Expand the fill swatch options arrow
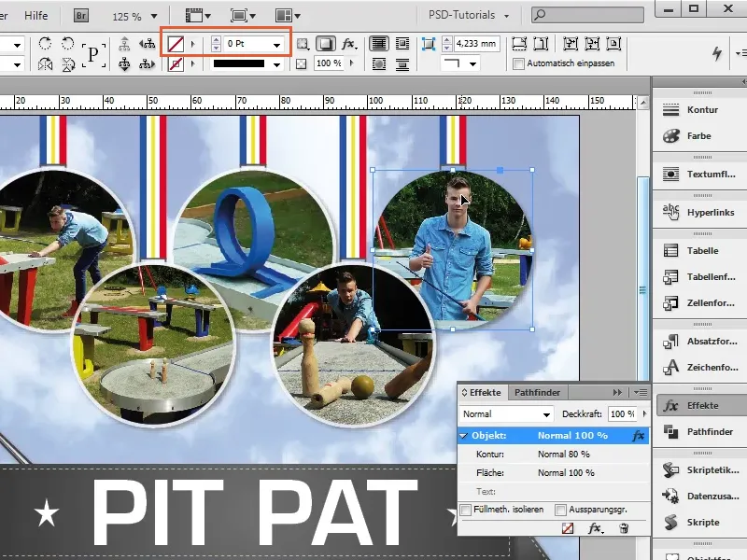This screenshot has height=560, width=747. tap(192, 44)
